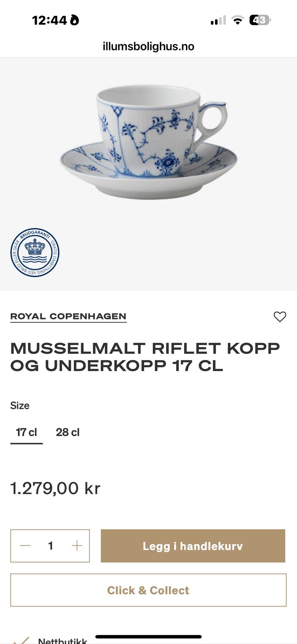Tap the cellular signal bars icon
This screenshot has height=644, width=297.
click(x=218, y=20)
